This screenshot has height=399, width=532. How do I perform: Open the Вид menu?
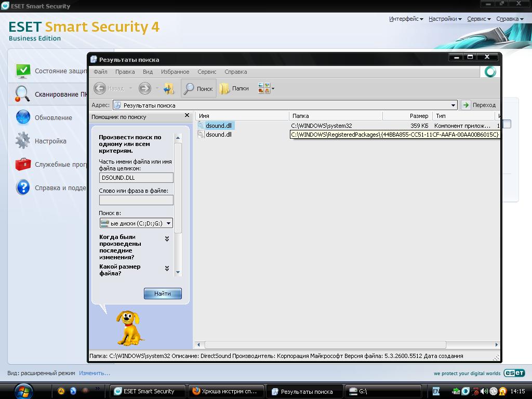pos(148,72)
